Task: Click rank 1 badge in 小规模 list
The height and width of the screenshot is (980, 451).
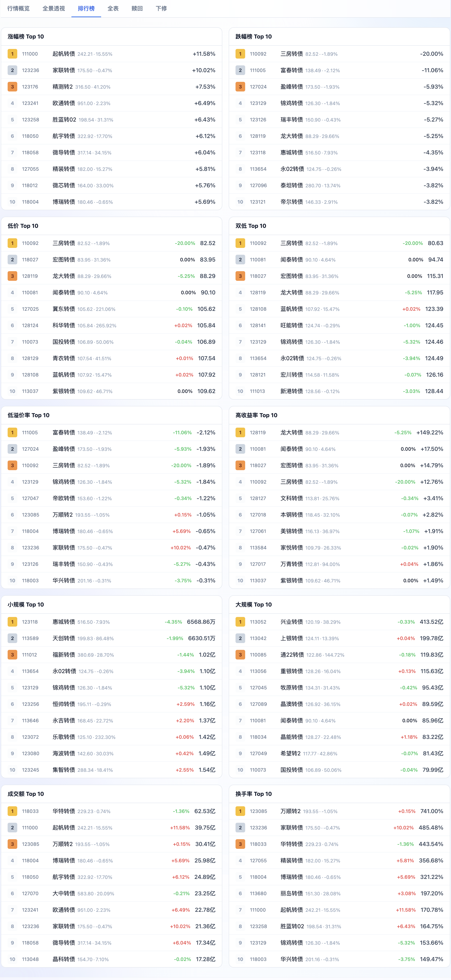Action: (x=12, y=622)
